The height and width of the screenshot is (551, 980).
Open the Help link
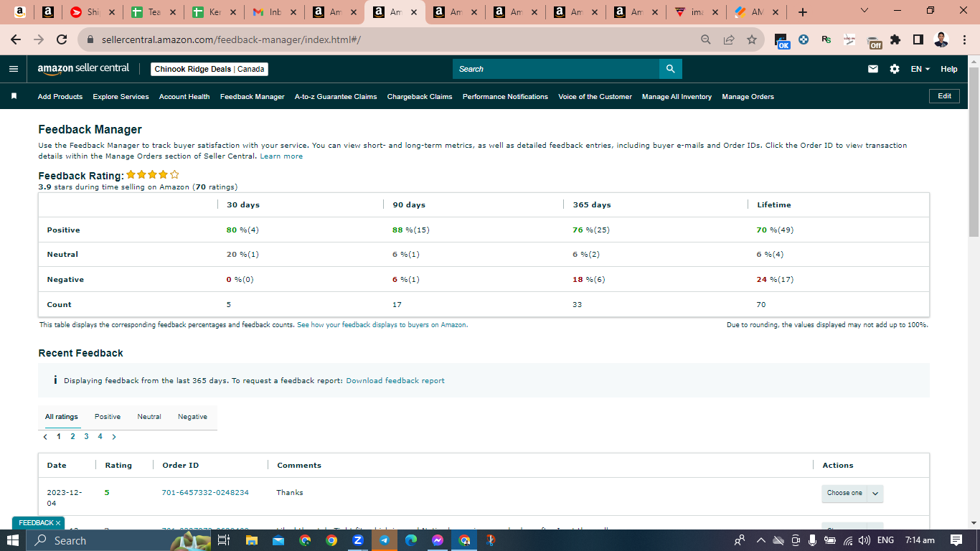coord(949,69)
